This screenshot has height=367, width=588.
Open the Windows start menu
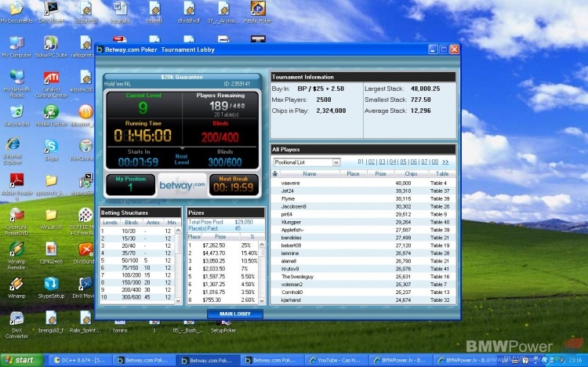click(20, 360)
